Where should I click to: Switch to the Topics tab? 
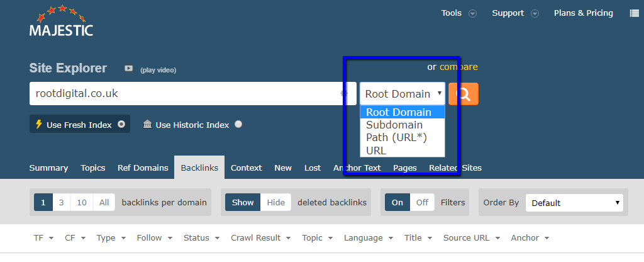(x=93, y=168)
